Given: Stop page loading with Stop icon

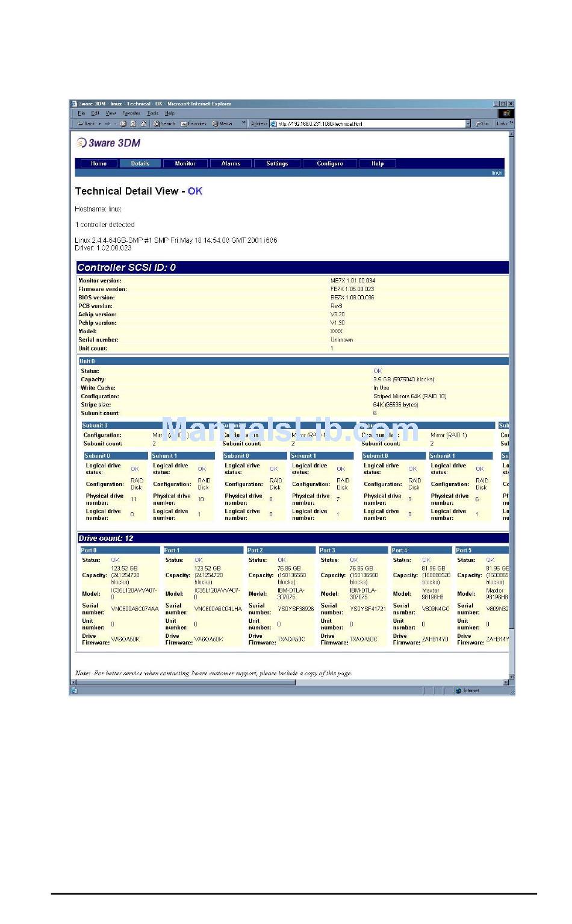Looking at the screenshot, I should tap(123, 123).
